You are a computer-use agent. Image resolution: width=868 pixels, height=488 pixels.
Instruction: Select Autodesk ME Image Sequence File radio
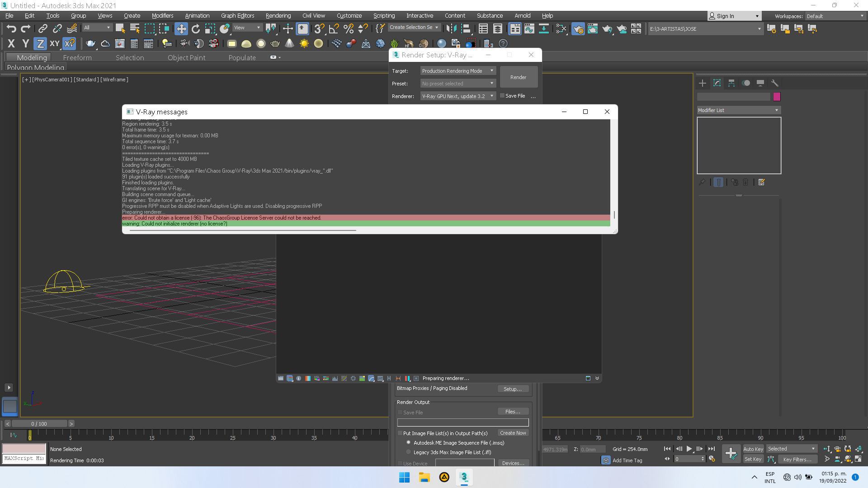409,443
